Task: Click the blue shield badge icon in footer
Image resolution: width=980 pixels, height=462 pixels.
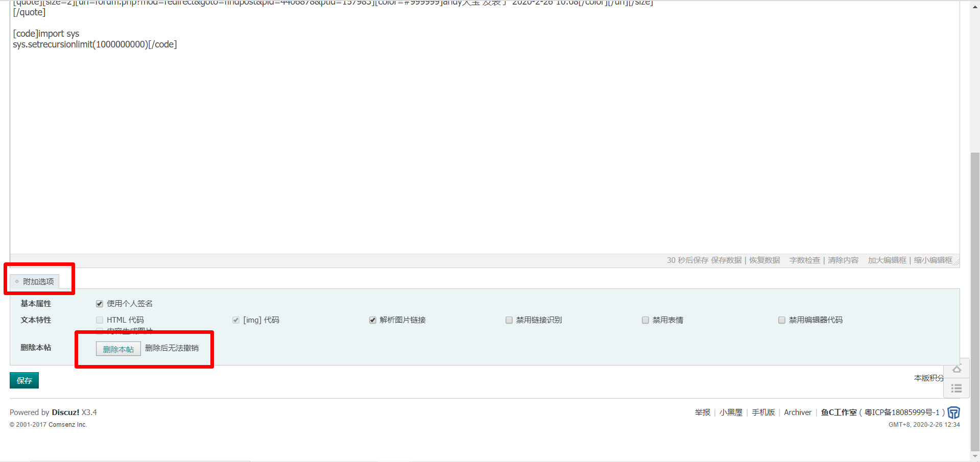Action: 953,412
